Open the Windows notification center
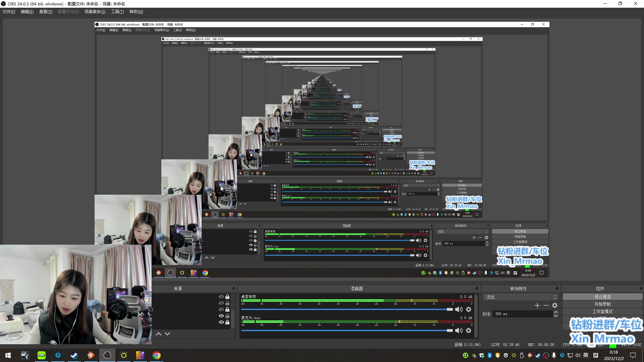Screen dimensions: 644x362 coord(633,355)
